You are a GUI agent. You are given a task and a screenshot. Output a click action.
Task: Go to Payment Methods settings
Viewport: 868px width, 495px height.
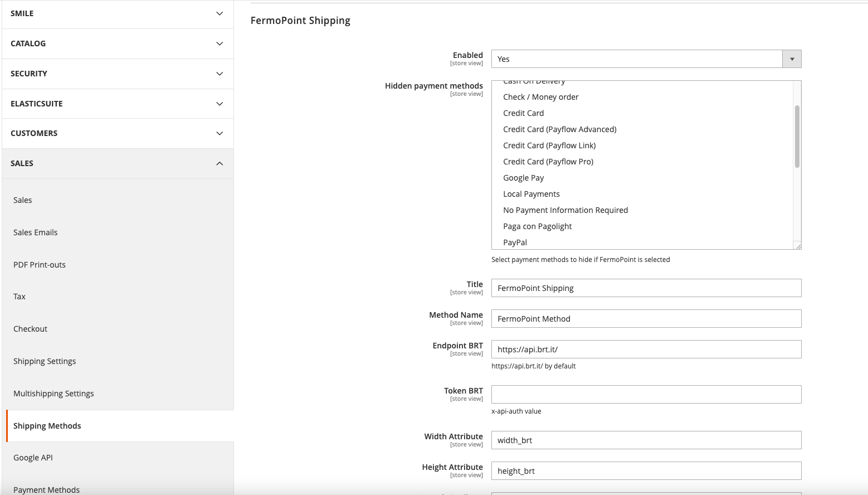pyautogui.click(x=46, y=489)
